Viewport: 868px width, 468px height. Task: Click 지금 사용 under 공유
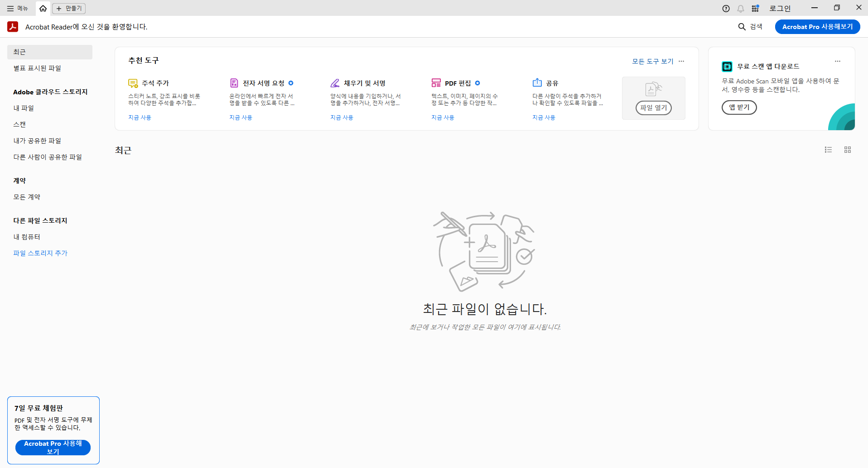pyautogui.click(x=544, y=117)
